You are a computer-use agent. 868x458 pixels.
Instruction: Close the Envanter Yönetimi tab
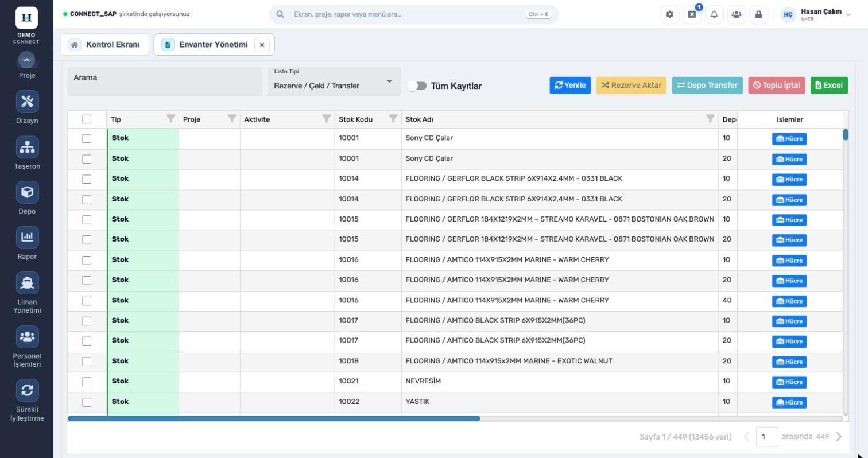coord(262,45)
